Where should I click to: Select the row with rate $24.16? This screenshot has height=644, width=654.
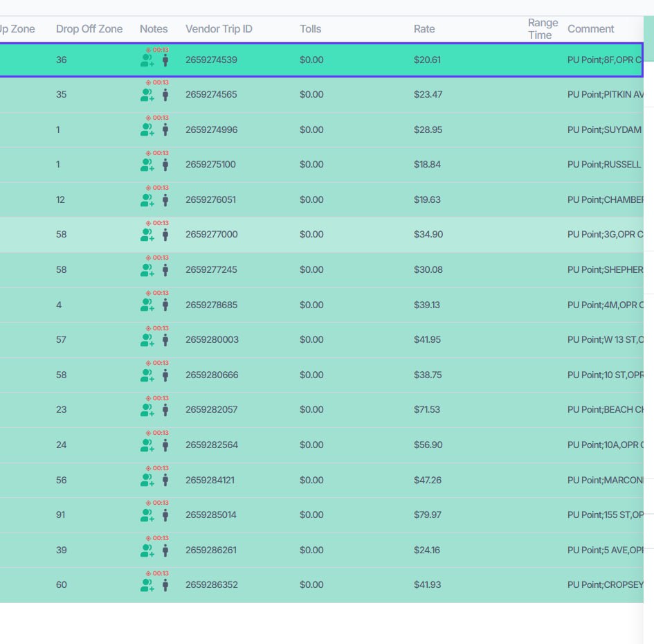pos(322,550)
